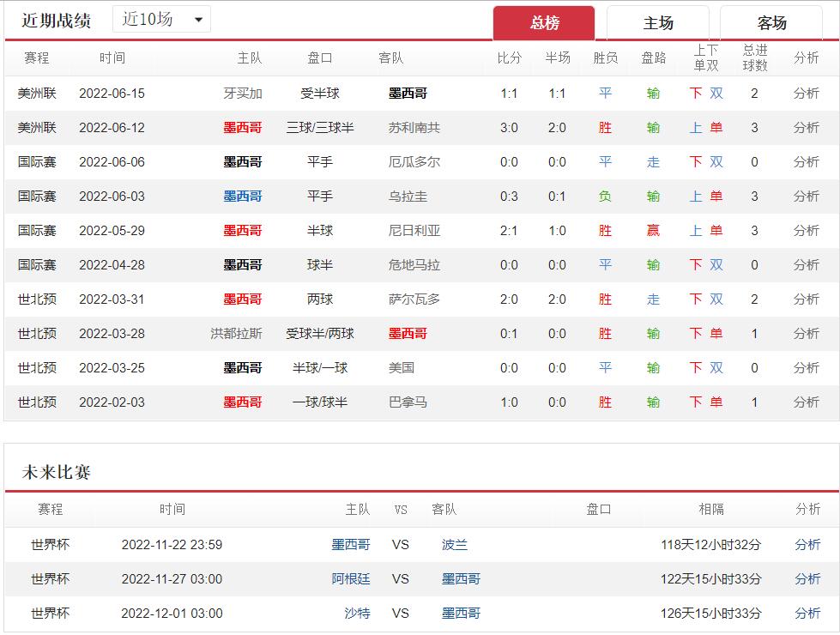The height and width of the screenshot is (635, 840).
Task: Click 萨尔瓦多 away team name
Action: pos(414,299)
